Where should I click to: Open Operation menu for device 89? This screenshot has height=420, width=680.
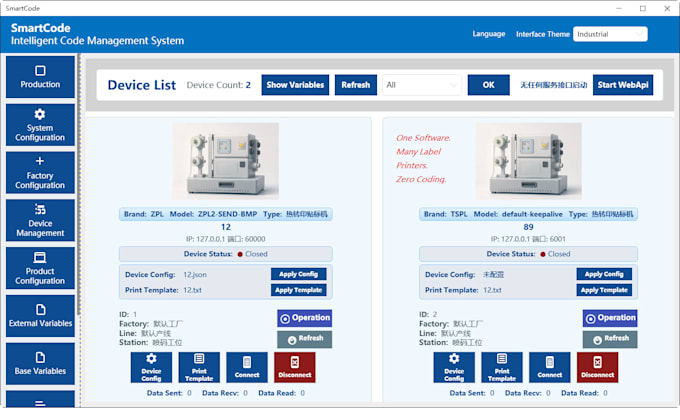tap(610, 318)
